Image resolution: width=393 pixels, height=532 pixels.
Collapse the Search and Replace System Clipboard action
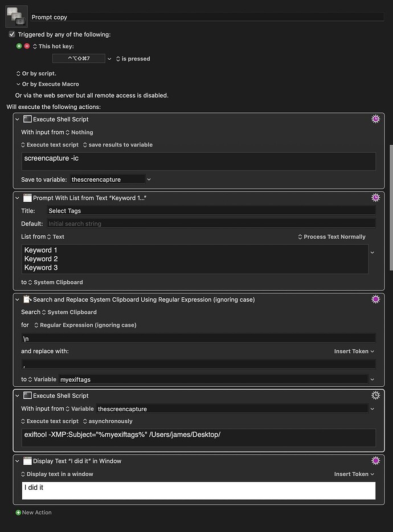[x=17, y=300]
